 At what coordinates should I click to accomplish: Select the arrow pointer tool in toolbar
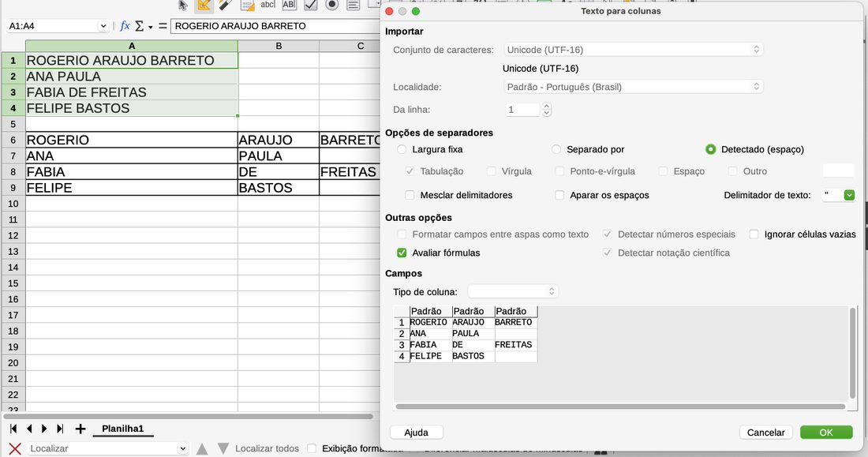183,5
